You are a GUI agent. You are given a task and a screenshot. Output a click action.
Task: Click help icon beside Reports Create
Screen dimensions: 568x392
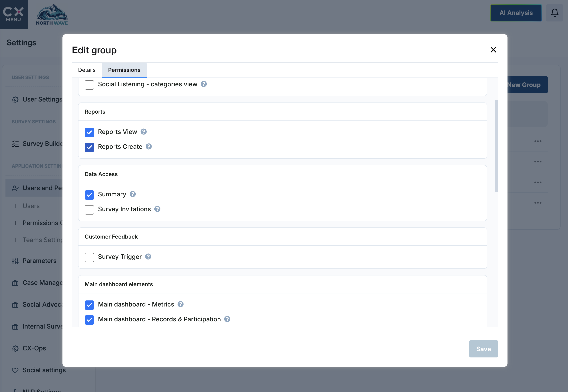149,146
